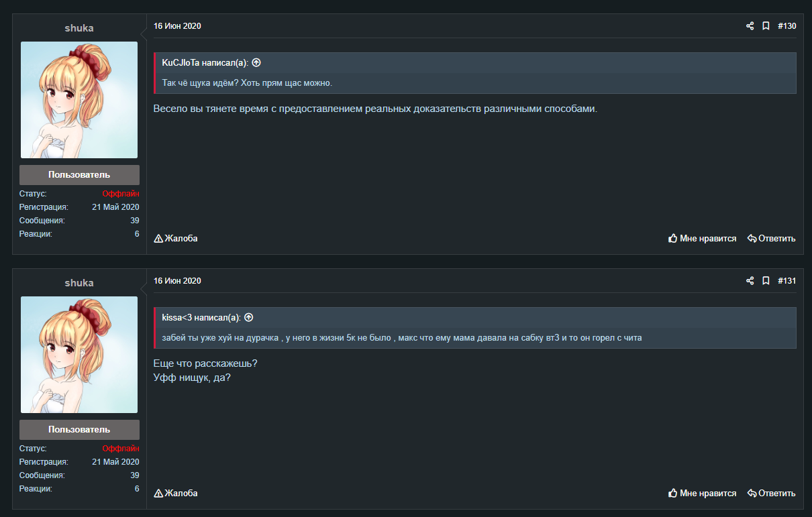Open shuka's profile from first post username
The height and width of the screenshot is (517, 812).
click(x=79, y=28)
